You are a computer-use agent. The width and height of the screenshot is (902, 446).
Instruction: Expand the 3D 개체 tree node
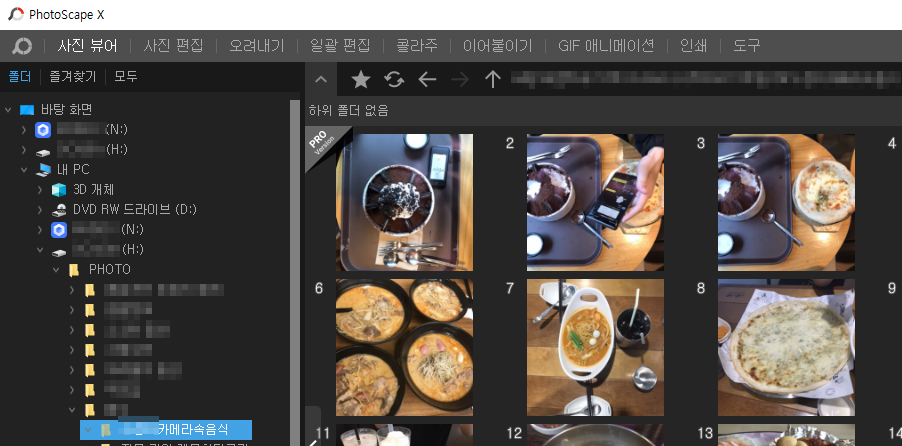40,189
